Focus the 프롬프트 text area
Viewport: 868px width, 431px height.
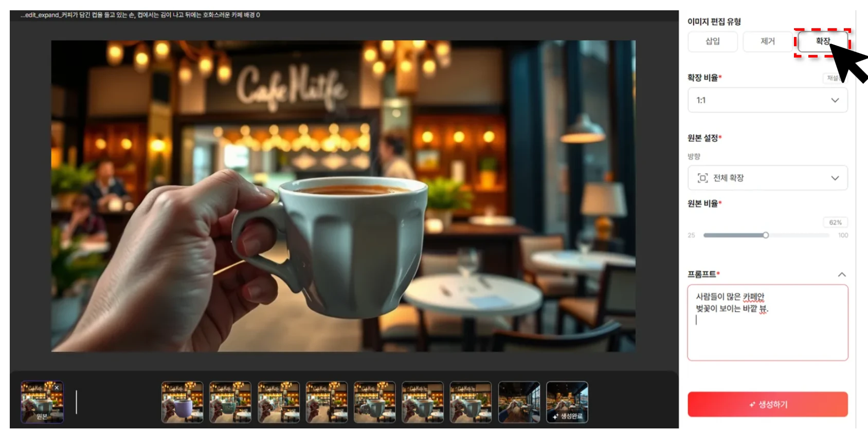[767, 334]
